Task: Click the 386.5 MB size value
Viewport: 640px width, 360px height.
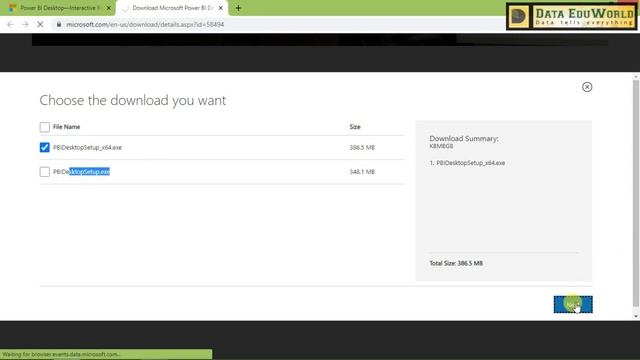Action: 362,147
